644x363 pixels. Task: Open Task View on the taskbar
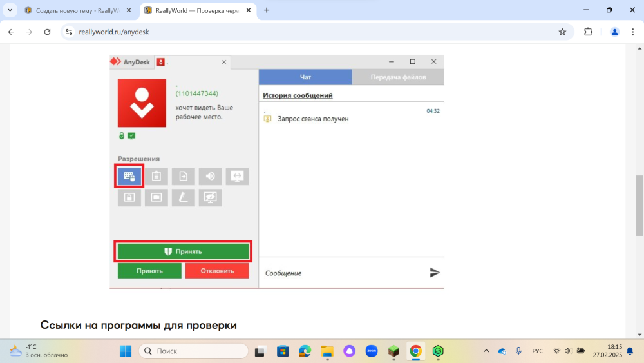260,351
